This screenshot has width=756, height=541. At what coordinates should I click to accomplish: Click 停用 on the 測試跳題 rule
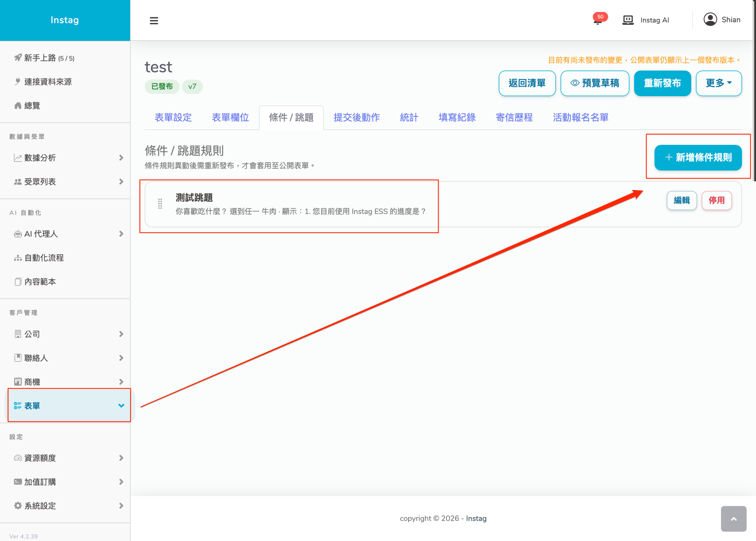[x=717, y=200]
